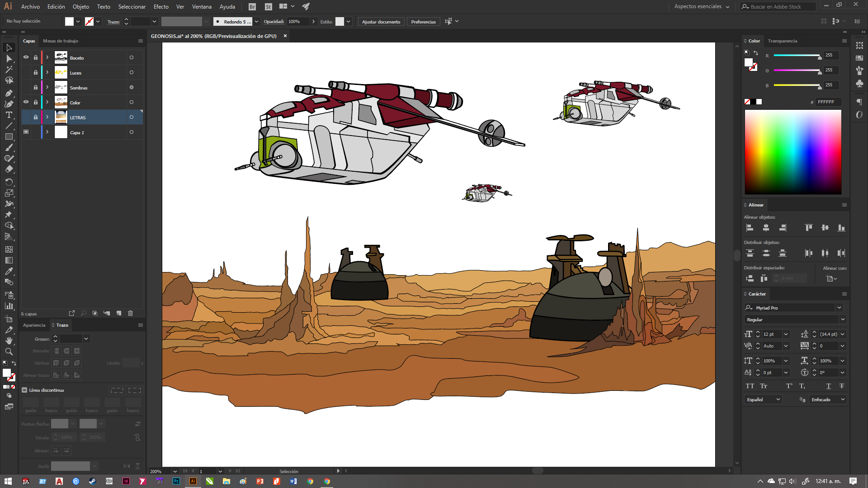
Task: Select the Type tool
Action: click(9, 115)
